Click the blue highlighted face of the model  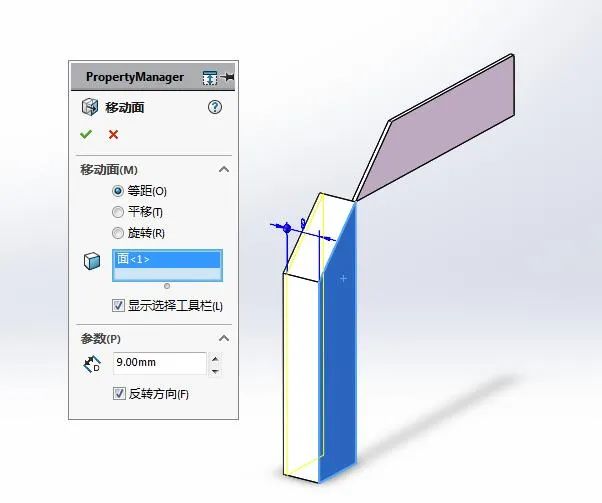coord(340,346)
